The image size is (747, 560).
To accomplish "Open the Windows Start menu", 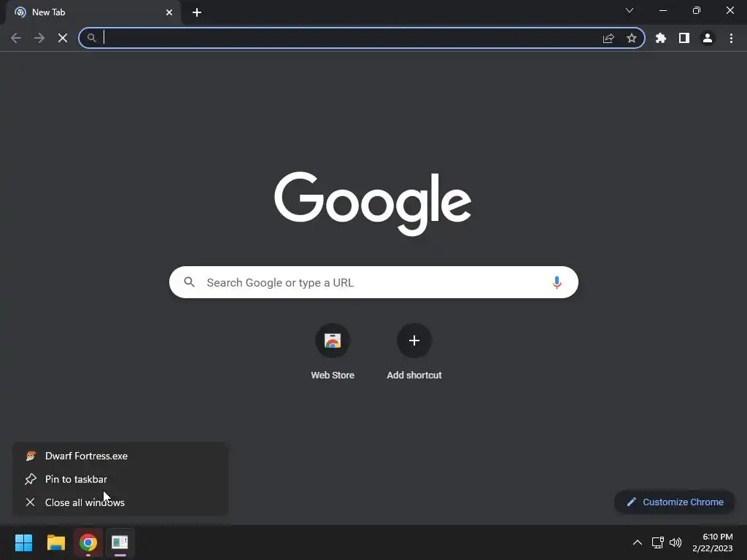I will click(x=23, y=542).
